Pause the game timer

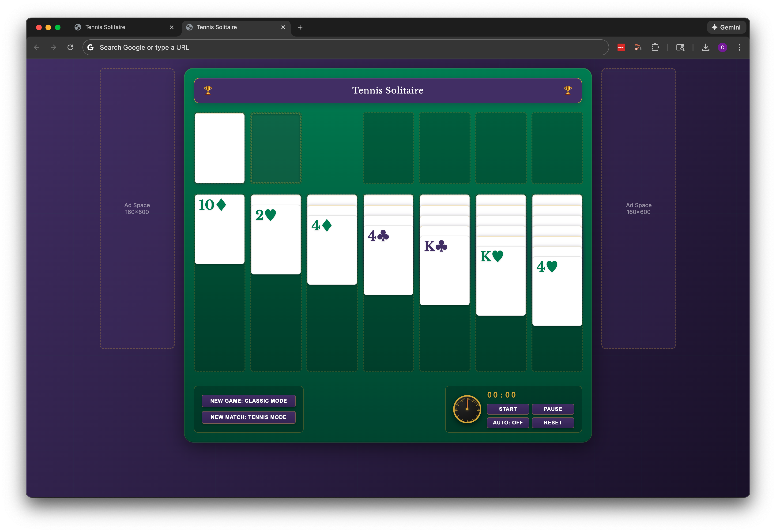[553, 409]
